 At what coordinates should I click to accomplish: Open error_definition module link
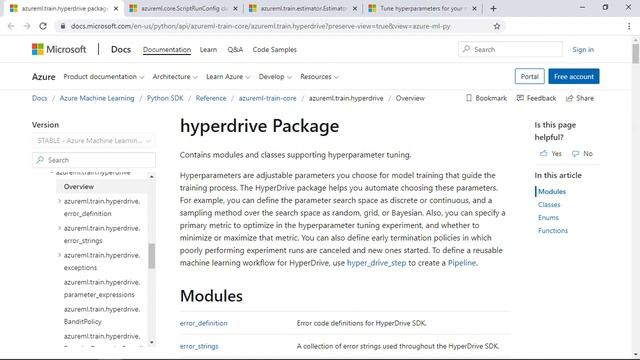[x=203, y=323]
